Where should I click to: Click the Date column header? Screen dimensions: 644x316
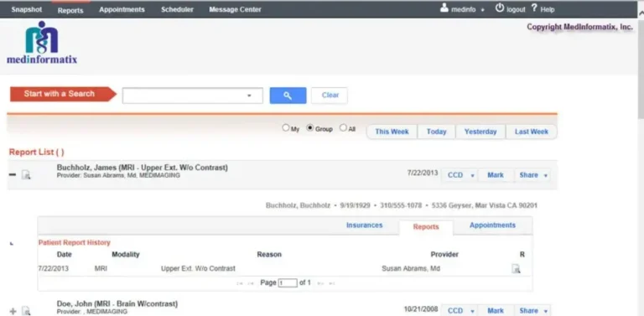[x=64, y=255]
